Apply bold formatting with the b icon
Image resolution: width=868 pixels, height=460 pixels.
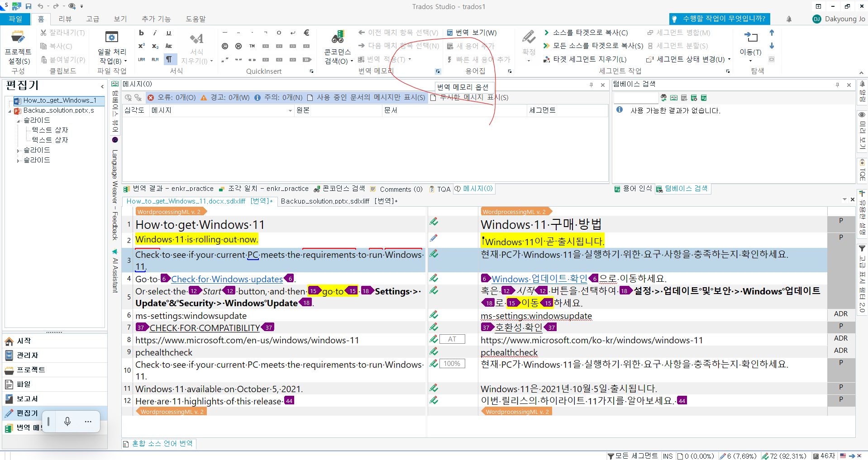pos(141,33)
